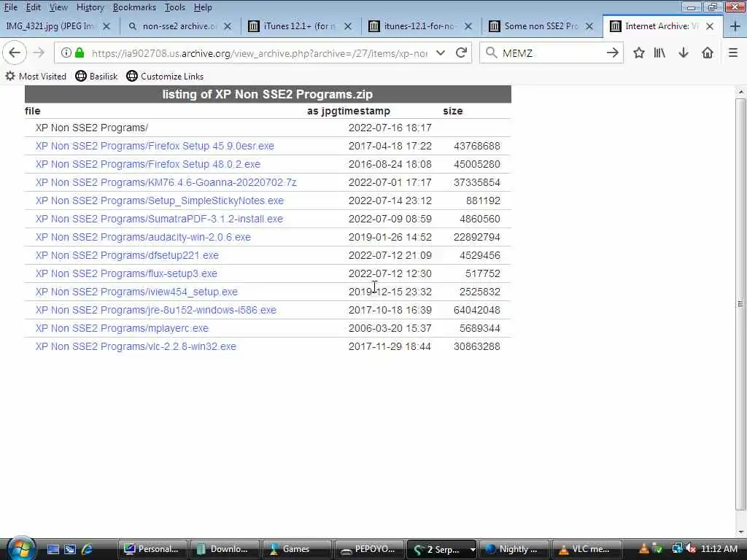
Task: Click the search magnifier icon
Action: pyautogui.click(x=491, y=52)
